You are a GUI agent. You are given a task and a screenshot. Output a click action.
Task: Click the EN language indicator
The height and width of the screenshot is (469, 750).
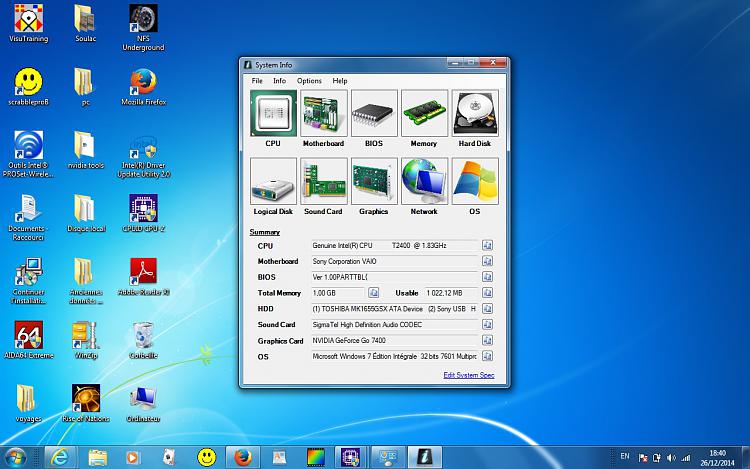(625, 457)
